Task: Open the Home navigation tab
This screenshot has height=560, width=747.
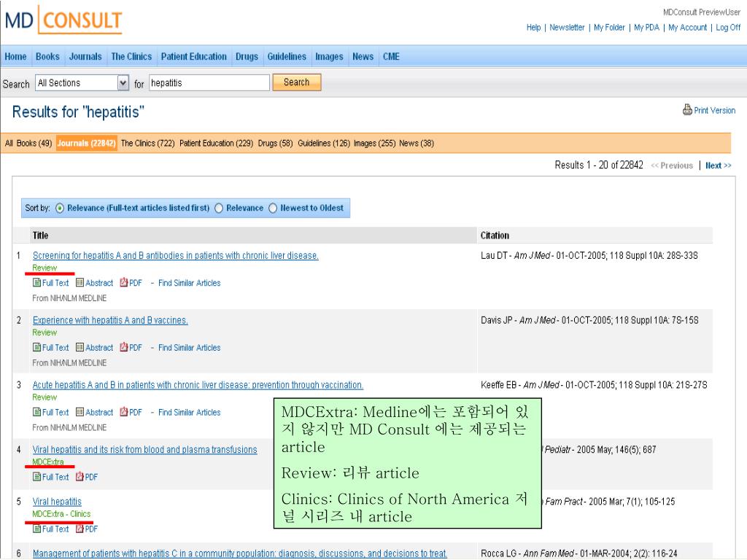Action: coord(16,56)
